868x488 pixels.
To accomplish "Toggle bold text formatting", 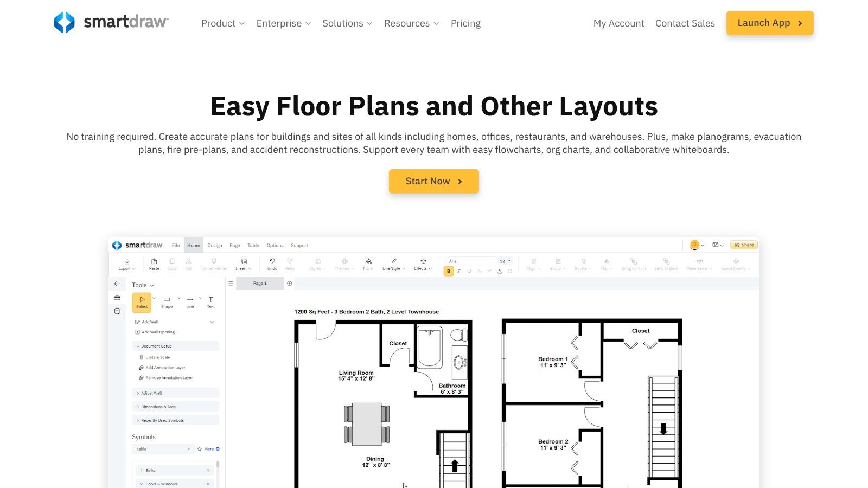I will pos(449,271).
